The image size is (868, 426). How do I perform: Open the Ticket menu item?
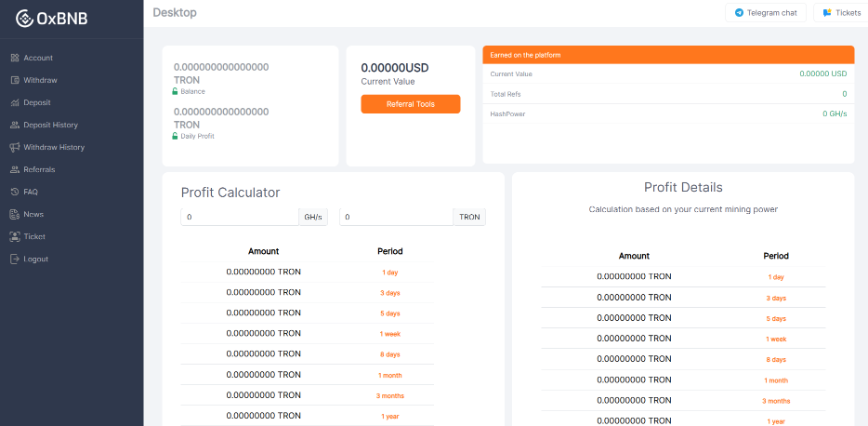pyautogui.click(x=34, y=236)
